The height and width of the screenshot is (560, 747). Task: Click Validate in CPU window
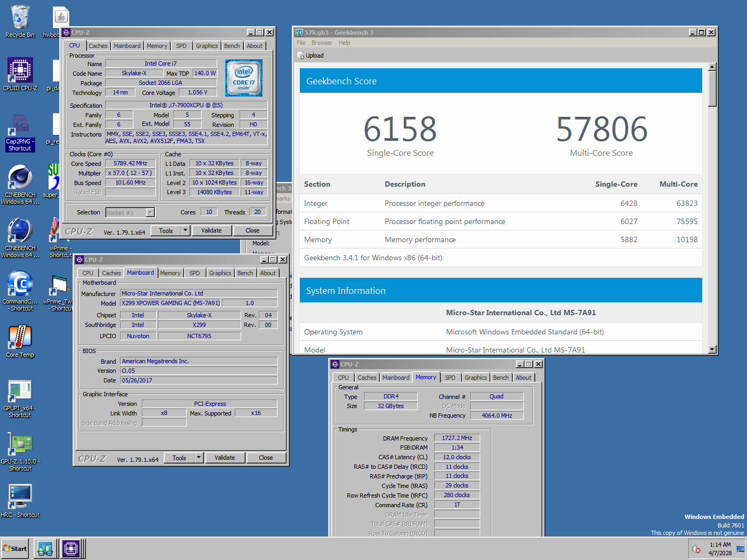point(211,231)
